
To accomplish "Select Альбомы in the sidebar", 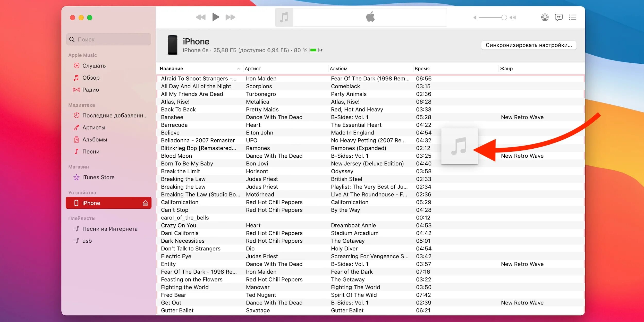I will (x=95, y=140).
